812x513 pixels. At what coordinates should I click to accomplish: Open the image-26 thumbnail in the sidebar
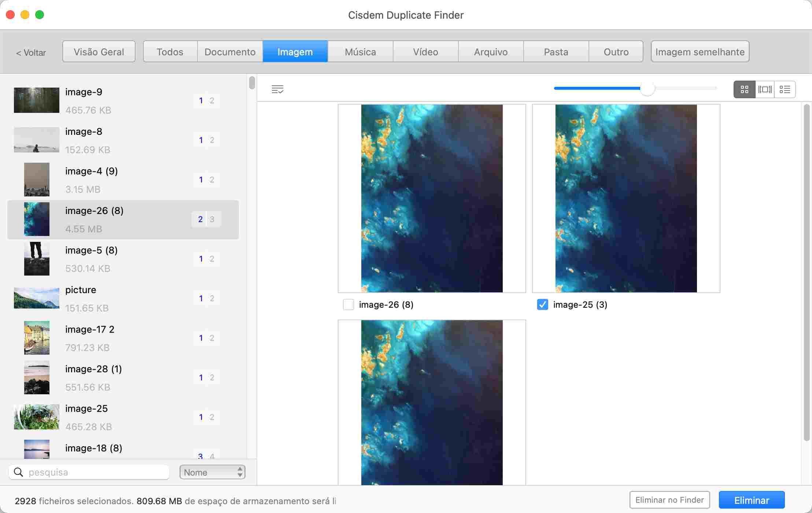[x=37, y=219]
